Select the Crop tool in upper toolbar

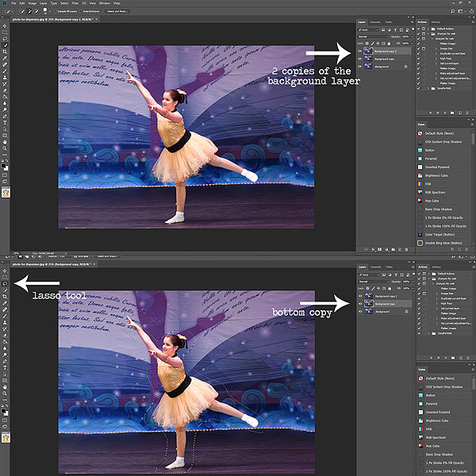tap(5, 52)
